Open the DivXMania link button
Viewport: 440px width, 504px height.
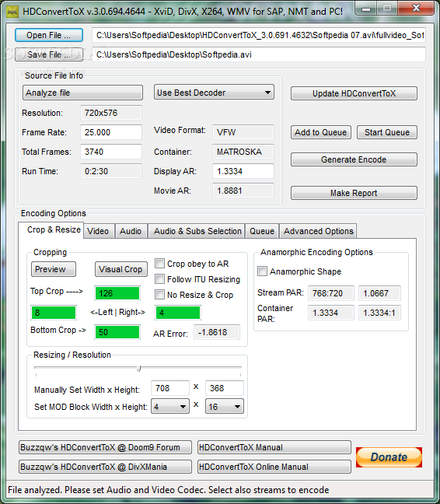click(x=105, y=467)
